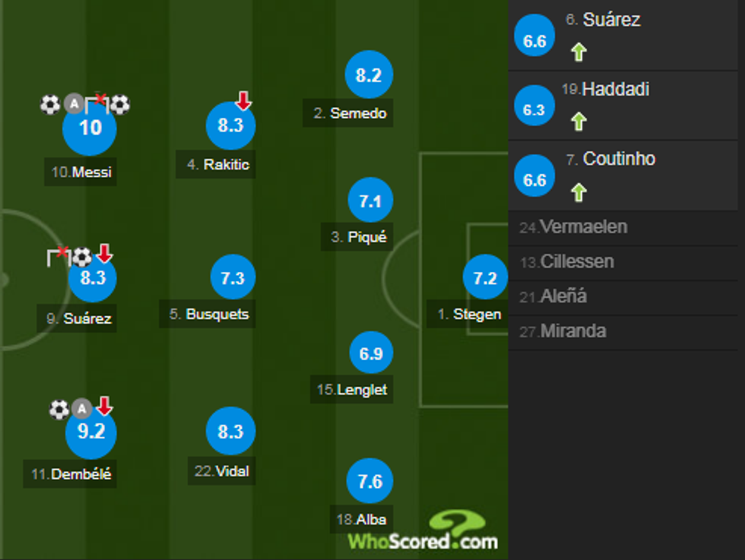The height and width of the screenshot is (560, 745).
Task: Click Vidal's 8.3 rating circle
Action: 230,431
